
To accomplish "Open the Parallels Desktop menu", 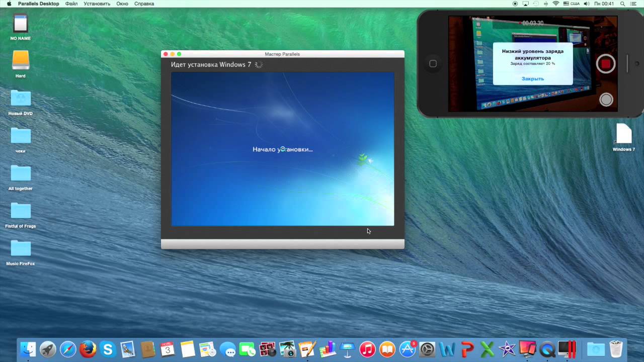I will pyautogui.click(x=38, y=4).
